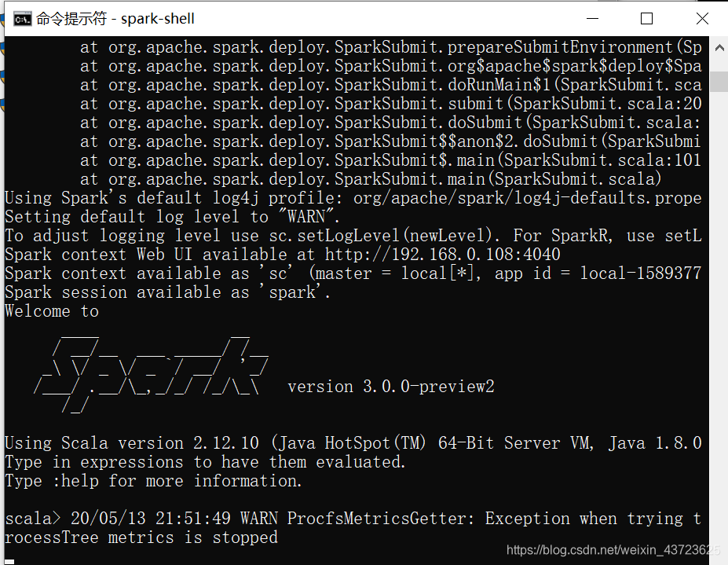The width and height of the screenshot is (728, 565).
Task: Click the 'Spark session available as 'spark'' line
Action: 167,292
